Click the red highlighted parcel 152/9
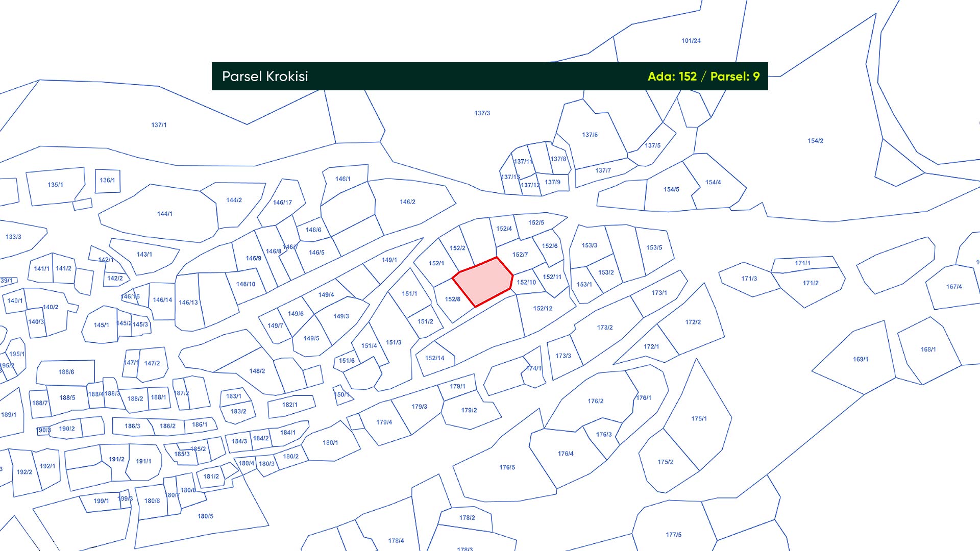The image size is (980, 551). tap(482, 282)
